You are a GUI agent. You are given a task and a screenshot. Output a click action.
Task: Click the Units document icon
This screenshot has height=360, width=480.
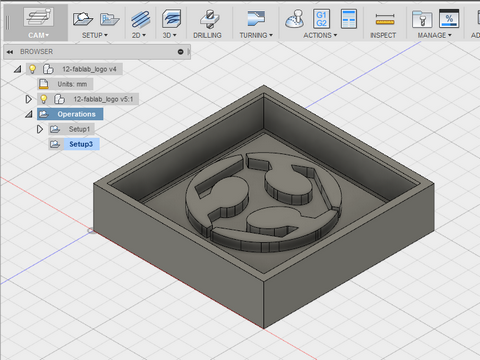tap(44, 84)
